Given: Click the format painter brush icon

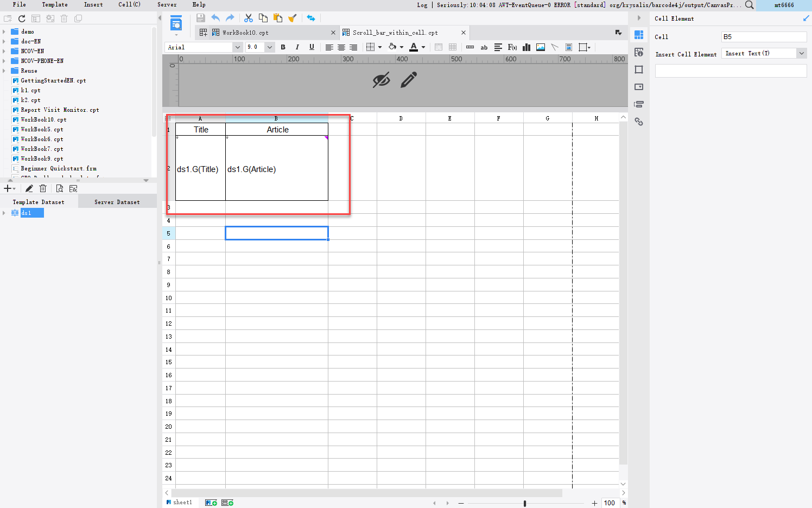Looking at the screenshot, I should 292,18.
